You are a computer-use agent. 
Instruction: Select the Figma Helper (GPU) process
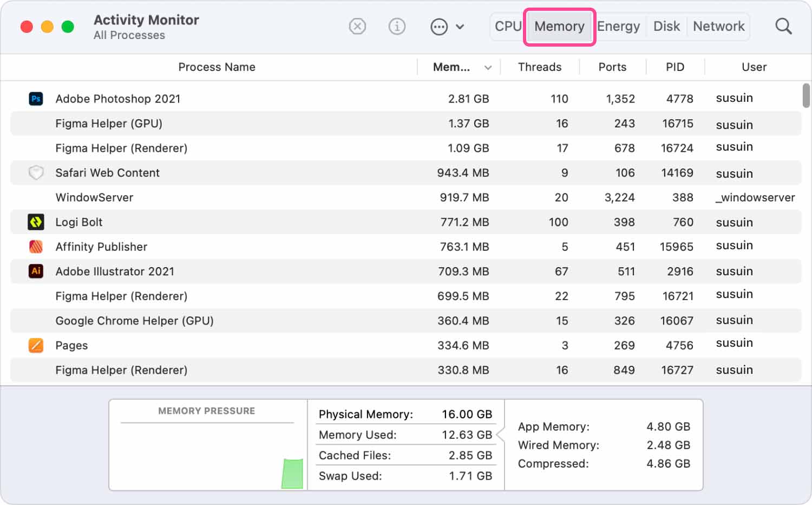[109, 124]
